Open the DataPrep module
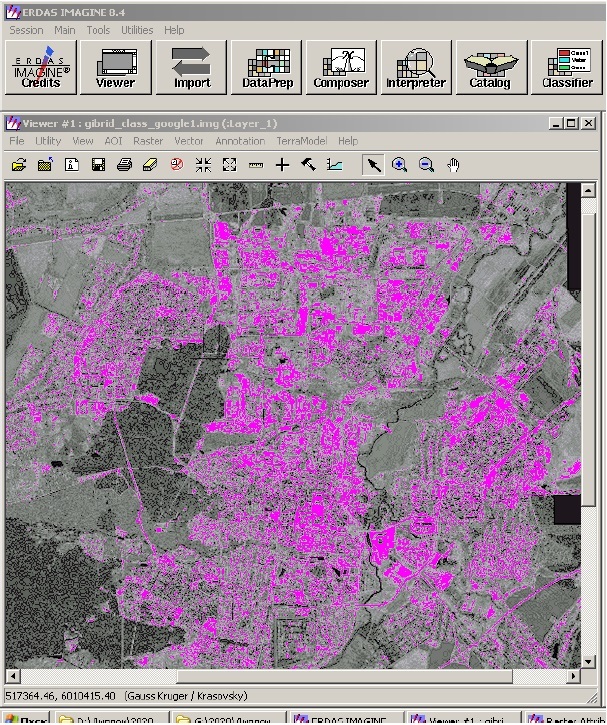The image size is (607, 725). point(267,68)
